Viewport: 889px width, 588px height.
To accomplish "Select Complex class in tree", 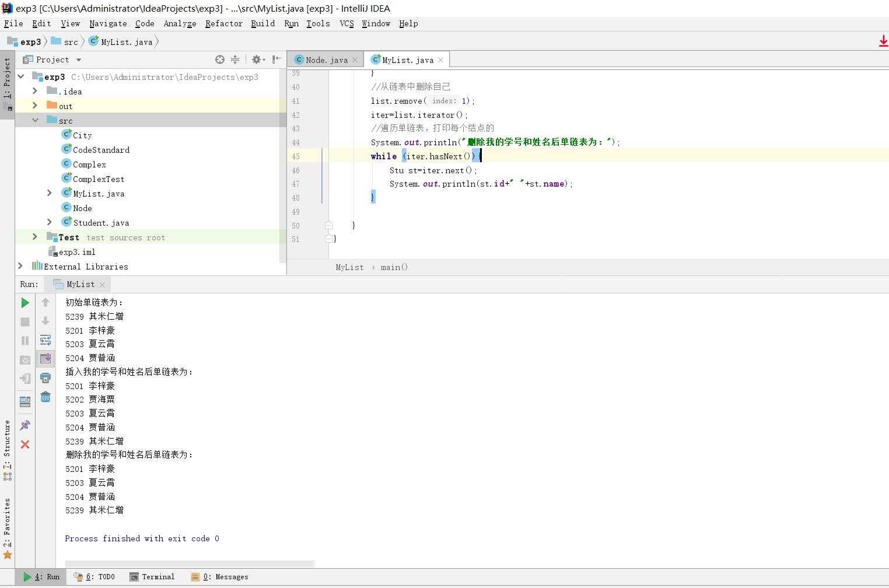I will coord(84,164).
